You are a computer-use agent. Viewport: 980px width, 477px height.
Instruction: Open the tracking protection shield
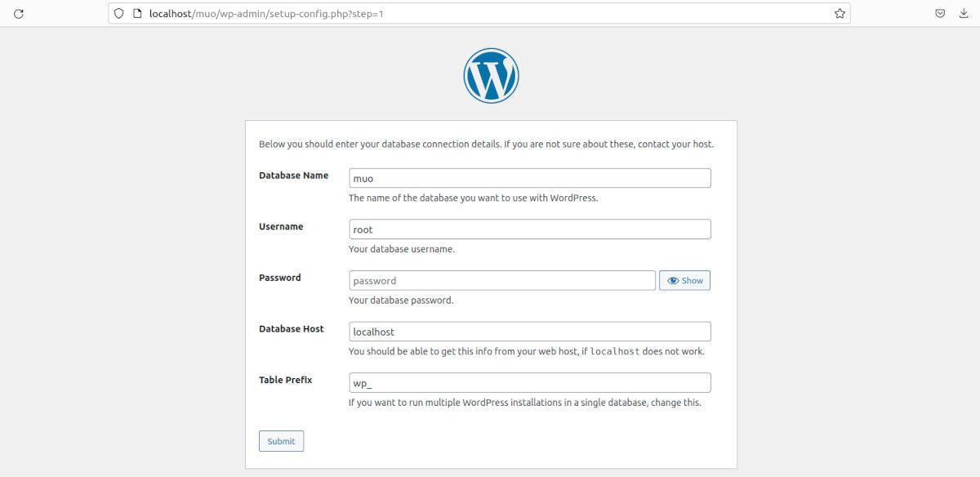119,14
